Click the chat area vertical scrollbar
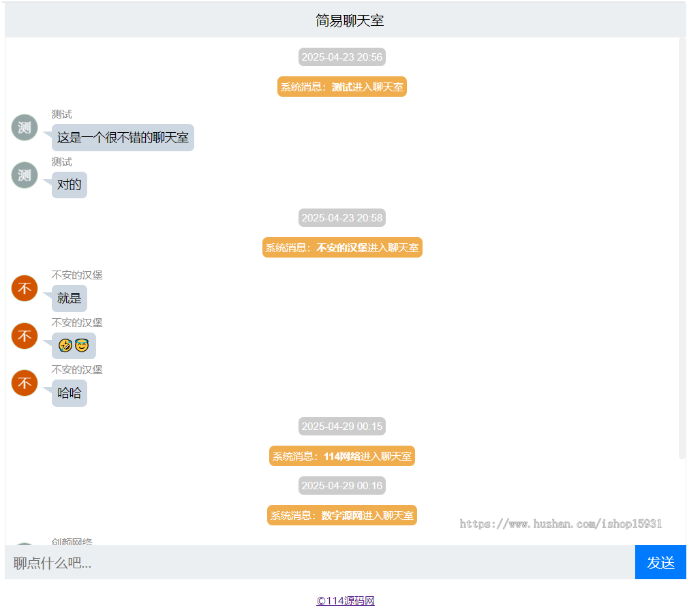Image resolution: width=687 pixels, height=616 pixels. 682,249
